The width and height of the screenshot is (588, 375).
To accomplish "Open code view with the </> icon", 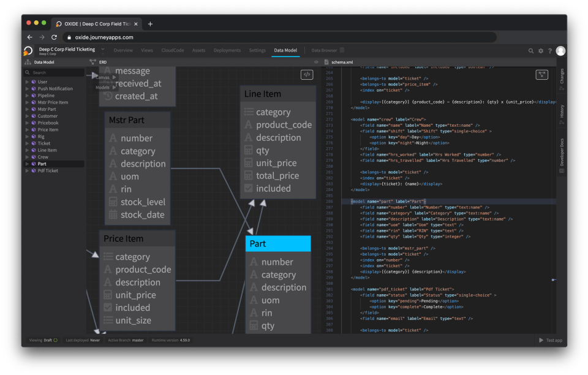I will (307, 74).
